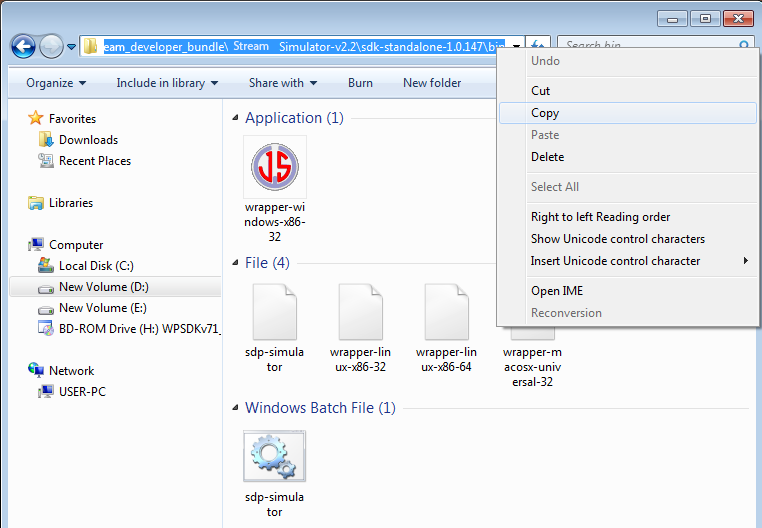Select wrapper-windows-x86-32 JS application icon

(275, 167)
